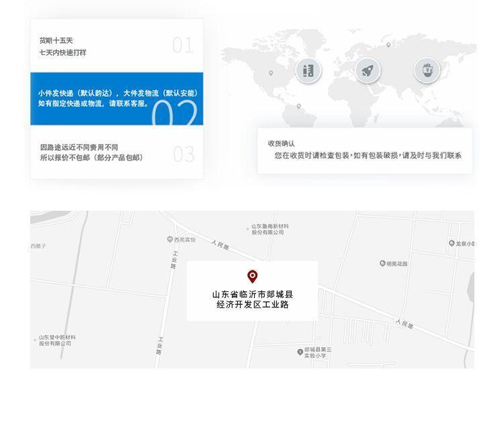The width and height of the screenshot is (504, 435).
Task: Click the 西苑宾馆 map marker icon
Action: (x=170, y=239)
